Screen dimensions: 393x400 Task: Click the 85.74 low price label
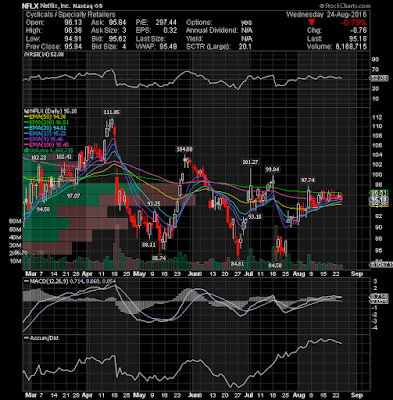[159, 258]
